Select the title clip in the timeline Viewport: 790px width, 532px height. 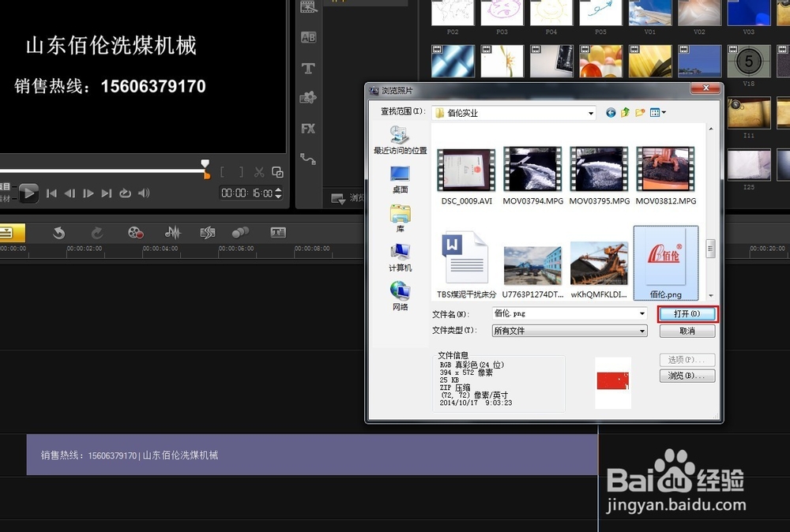pos(312,455)
